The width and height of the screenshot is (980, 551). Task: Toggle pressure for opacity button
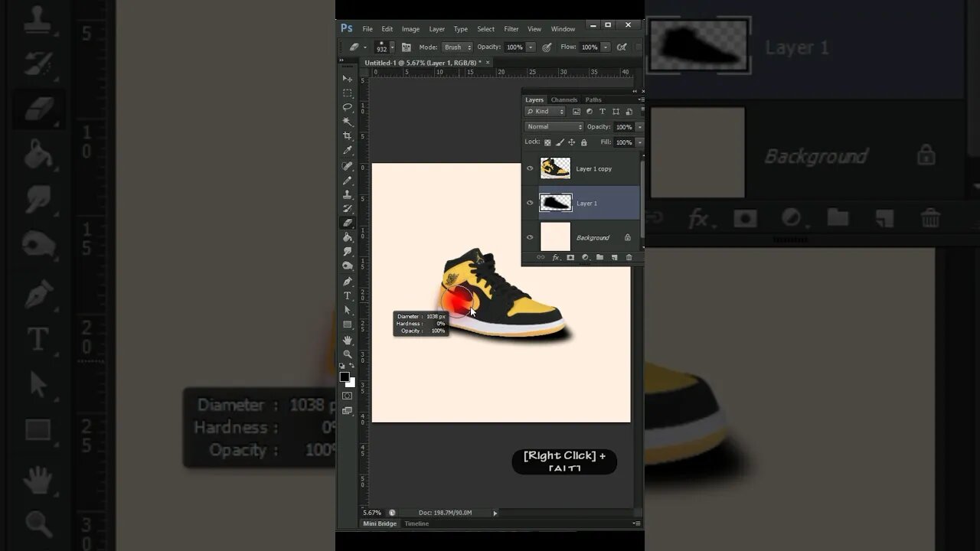(x=547, y=47)
